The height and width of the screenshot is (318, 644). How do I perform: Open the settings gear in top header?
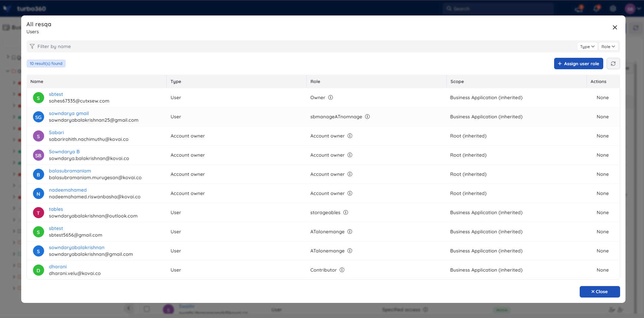click(x=613, y=9)
